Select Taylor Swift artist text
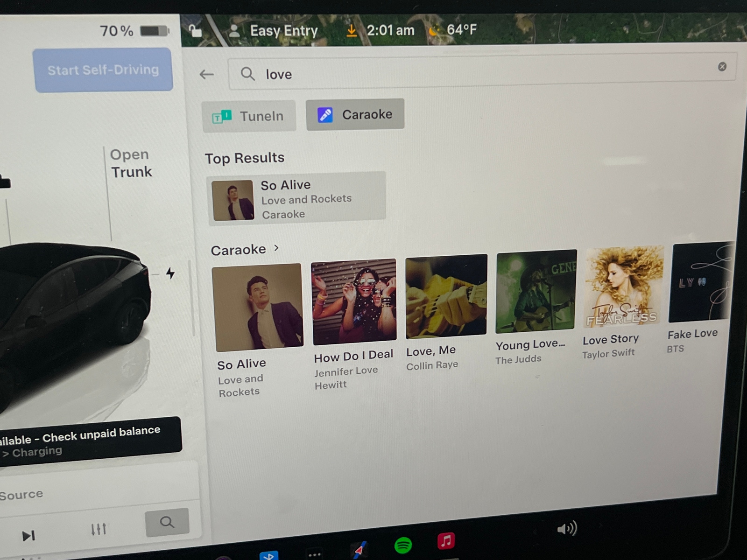Screen dimensions: 747x560 click(x=608, y=353)
